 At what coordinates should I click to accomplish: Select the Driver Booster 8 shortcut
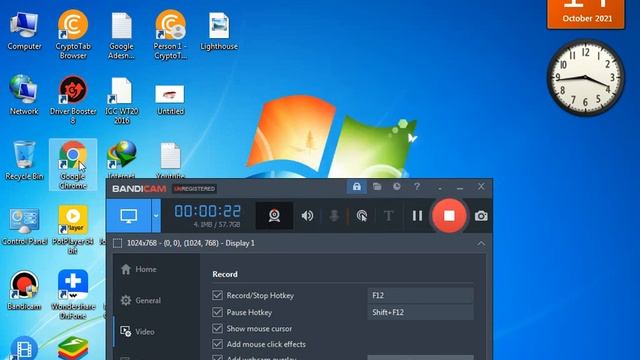(x=73, y=100)
